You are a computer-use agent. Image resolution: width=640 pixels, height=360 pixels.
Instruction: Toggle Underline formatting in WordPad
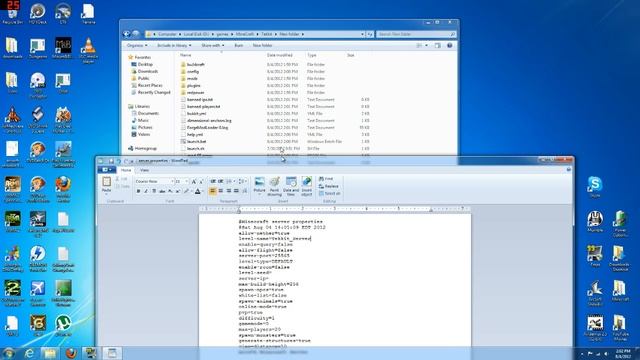point(154,191)
